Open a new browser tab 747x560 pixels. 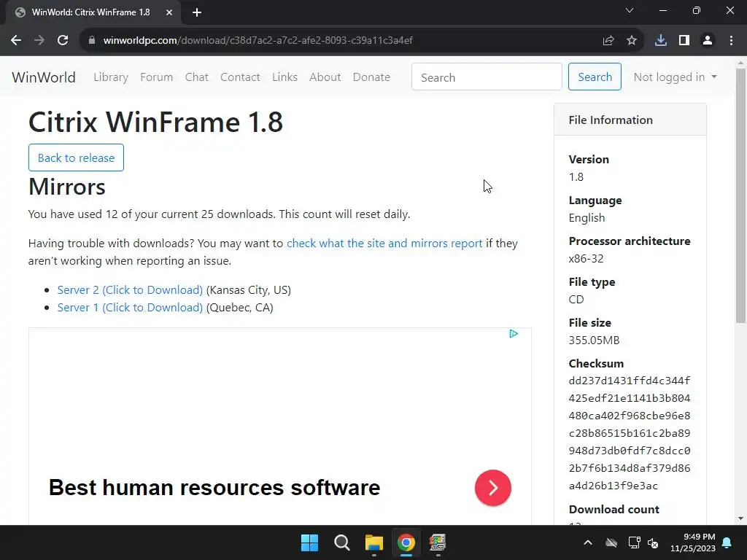197,12
